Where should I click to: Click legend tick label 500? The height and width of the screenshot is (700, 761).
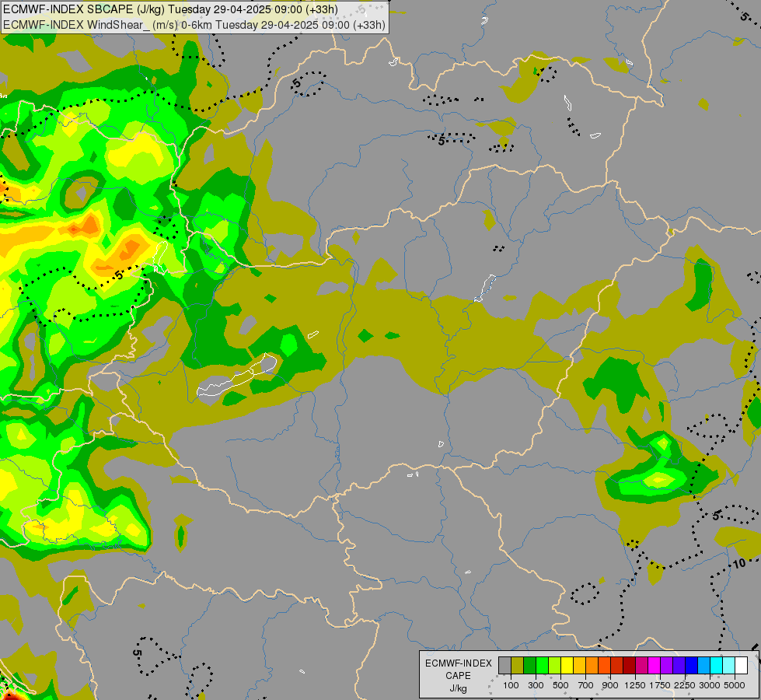click(560, 685)
